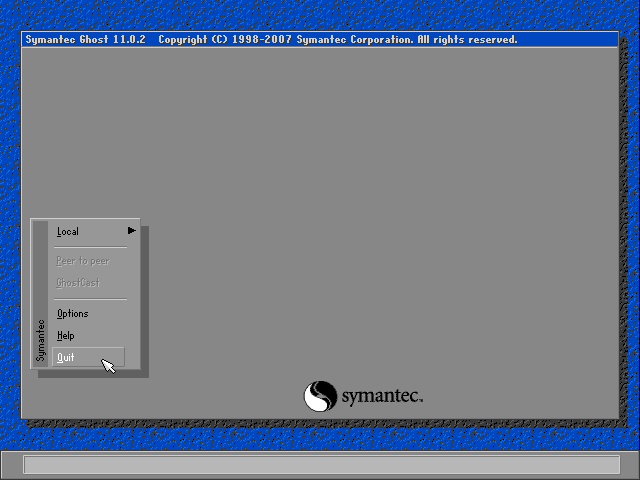This screenshot has height=480, width=640.
Task: Choose Help in the main menu
Action: coord(66,336)
